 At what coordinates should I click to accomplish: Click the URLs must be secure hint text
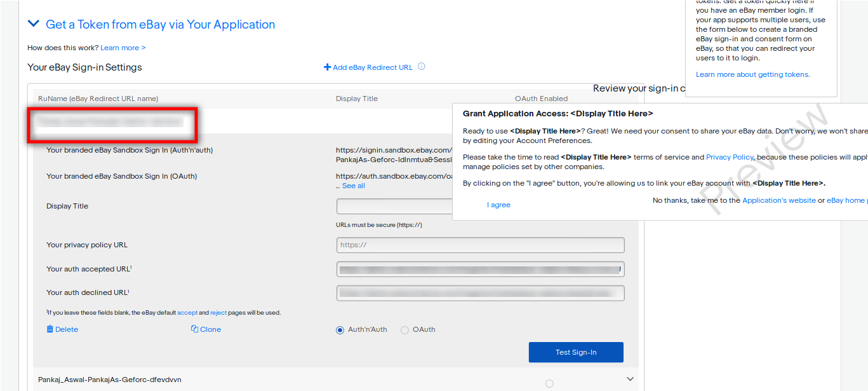(379, 225)
